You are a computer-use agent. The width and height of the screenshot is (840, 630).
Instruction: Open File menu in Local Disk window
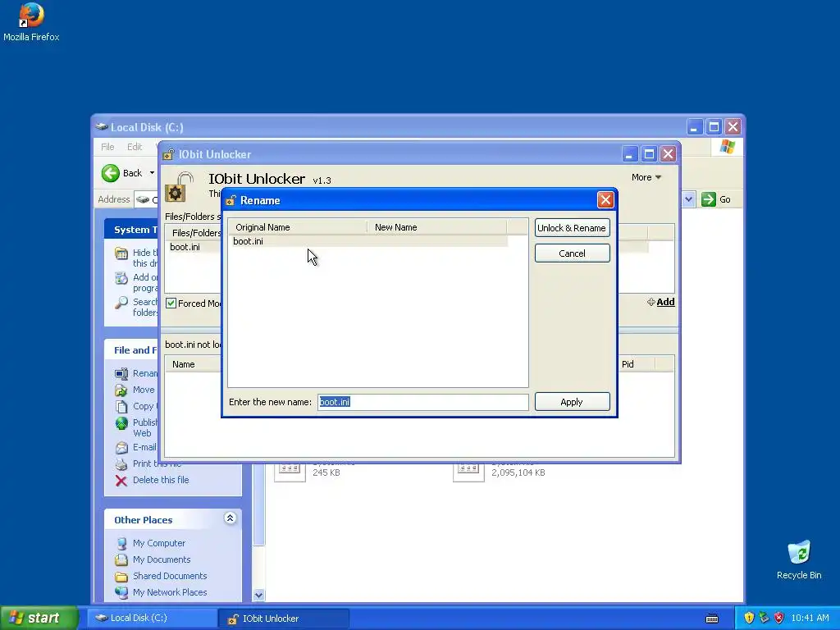pyautogui.click(x=107, y=147)
